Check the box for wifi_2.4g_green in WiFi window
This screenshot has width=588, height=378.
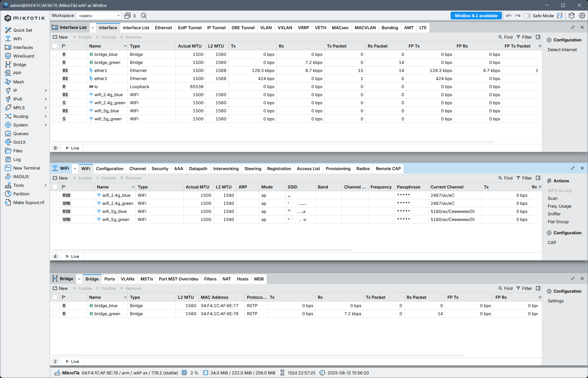[55, 203]
